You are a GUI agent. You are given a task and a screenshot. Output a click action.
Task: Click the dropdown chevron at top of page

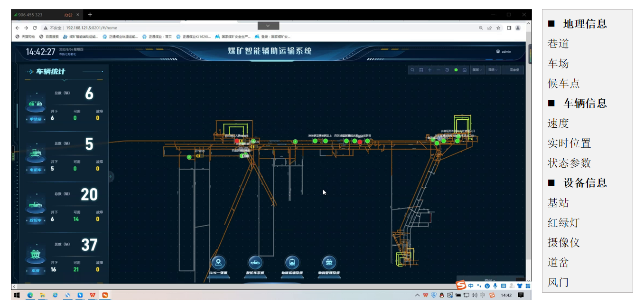268,26
